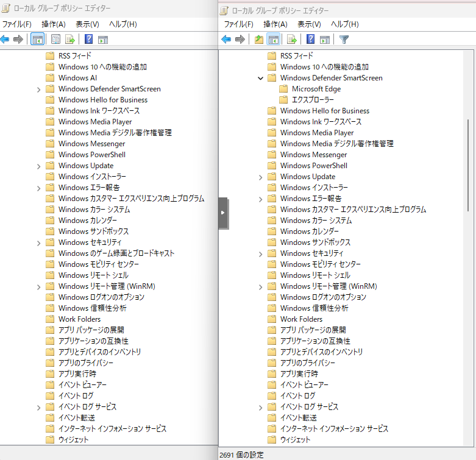
Task: Select Windows サンドボックス in right window
Action: (315, 242)
